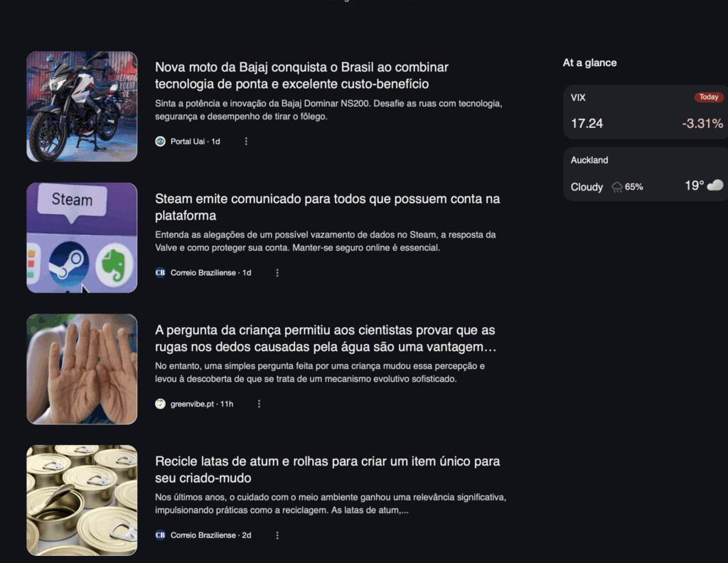Open headline 'Nova moto da Bajaj conquista o Brasil'
This screenshot has width=728, height=563.
click(301, 75)
